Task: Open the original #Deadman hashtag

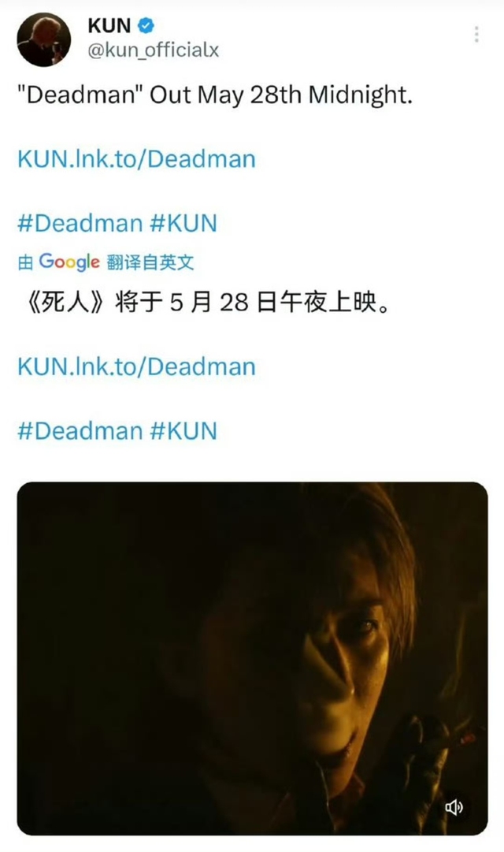Action: click(80, 223)
